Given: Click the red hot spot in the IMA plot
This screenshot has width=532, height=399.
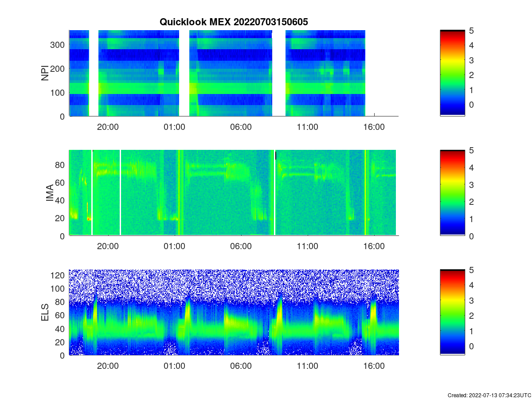Looking at the screenshot, I should tap(89, 219).
